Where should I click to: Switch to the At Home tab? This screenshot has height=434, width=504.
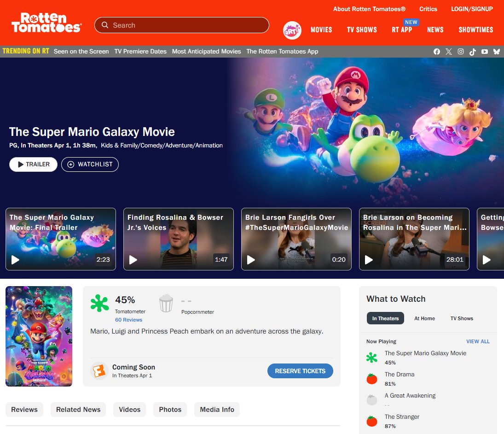(424, 318)
